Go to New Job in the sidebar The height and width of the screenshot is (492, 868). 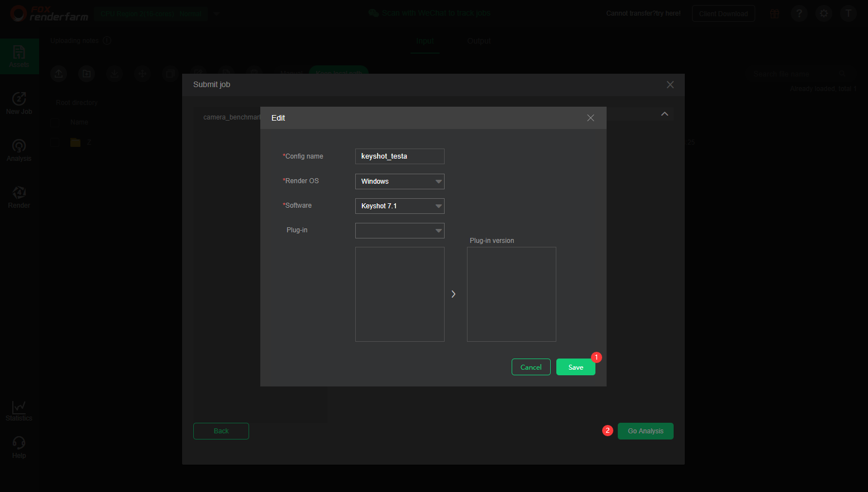[x=19, y=103]
